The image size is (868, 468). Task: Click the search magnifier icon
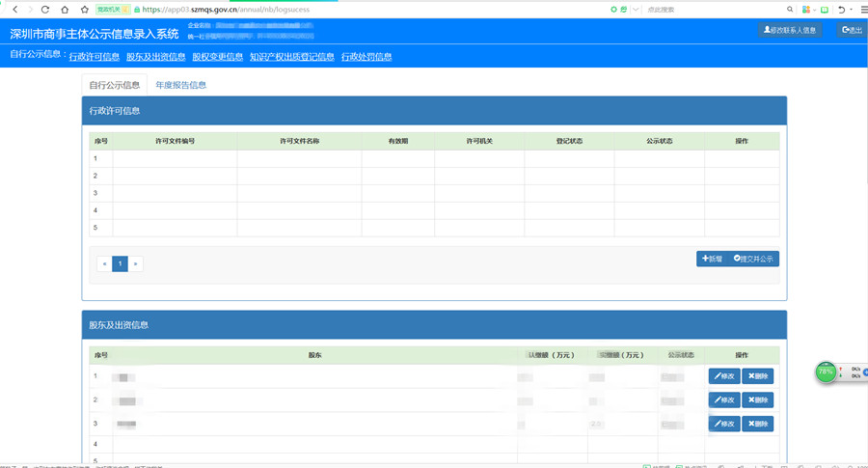coord(790,10)
